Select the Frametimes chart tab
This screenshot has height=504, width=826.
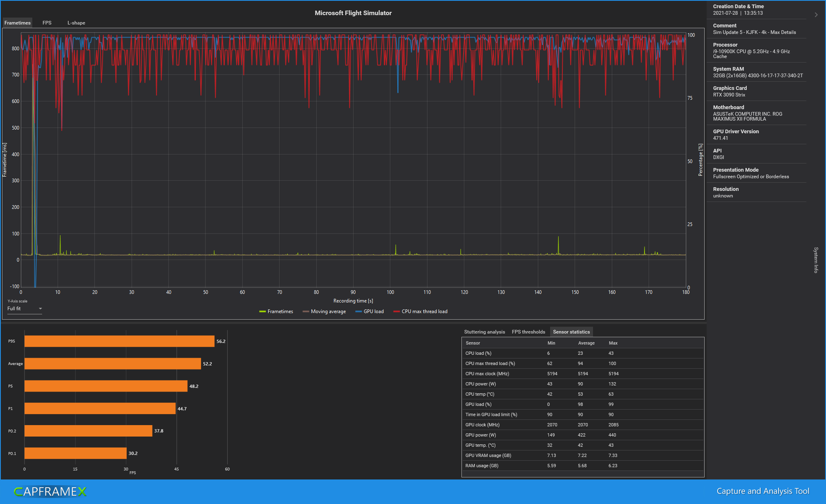(18, 23)
